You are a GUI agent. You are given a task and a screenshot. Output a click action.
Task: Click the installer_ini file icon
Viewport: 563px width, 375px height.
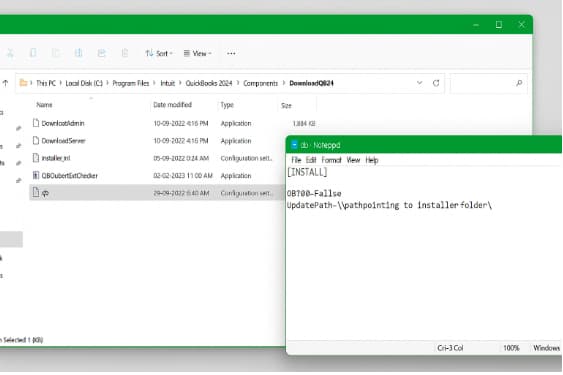[x=36, y=158]
